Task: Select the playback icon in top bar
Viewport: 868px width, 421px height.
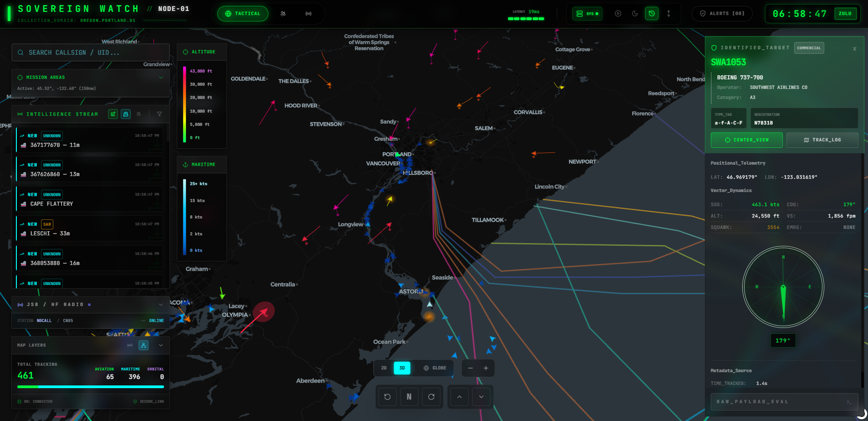Action: pyautogui.click(x=618, y=14)
